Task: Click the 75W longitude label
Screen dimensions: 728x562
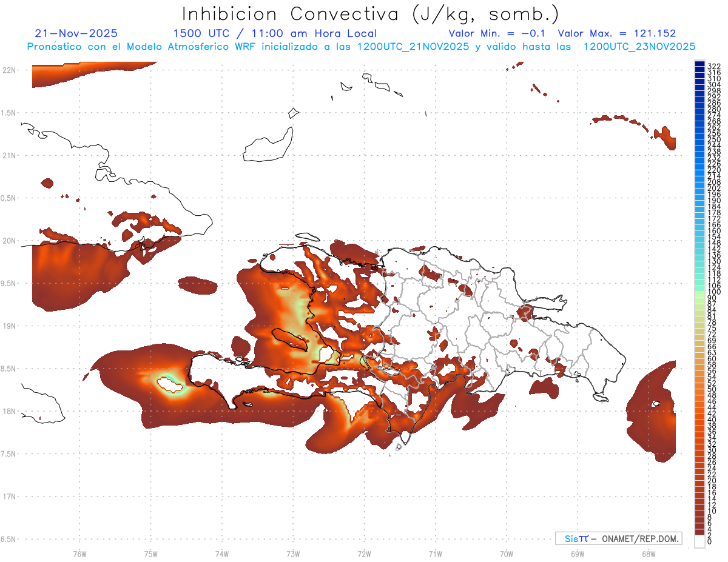Action: [150, 553]
